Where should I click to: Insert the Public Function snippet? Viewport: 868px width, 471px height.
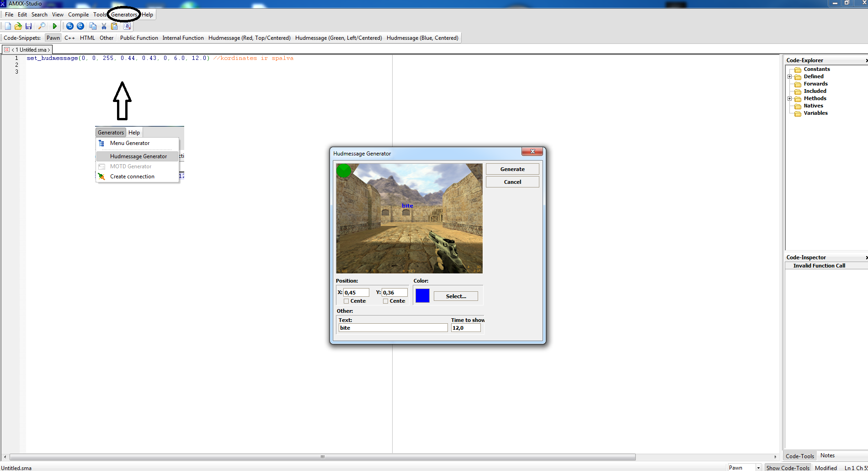(x=139, y=38)
